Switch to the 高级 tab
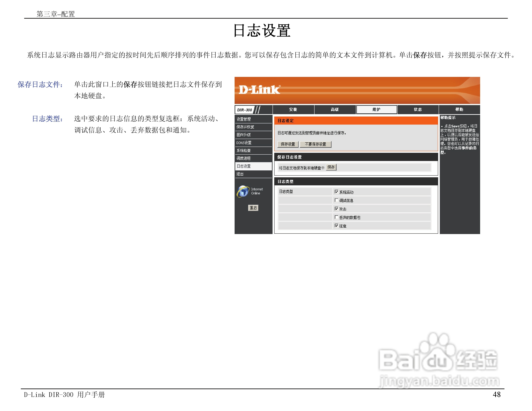This screenshot has height=411, width=532. pos(335,110)
